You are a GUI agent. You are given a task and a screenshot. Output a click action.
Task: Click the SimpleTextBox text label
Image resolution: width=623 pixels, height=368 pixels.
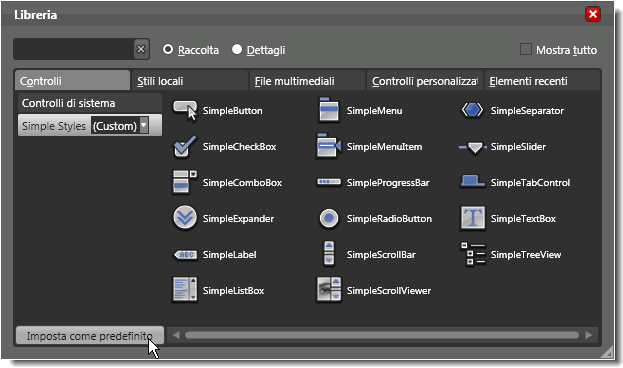coord(523,219)
